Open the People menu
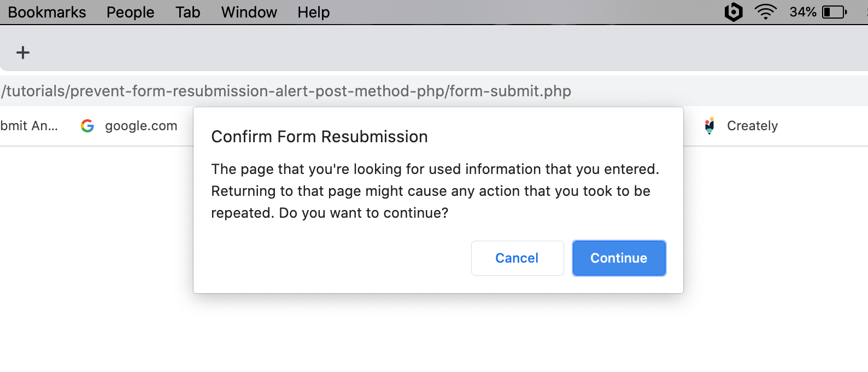 pos(130,12)
